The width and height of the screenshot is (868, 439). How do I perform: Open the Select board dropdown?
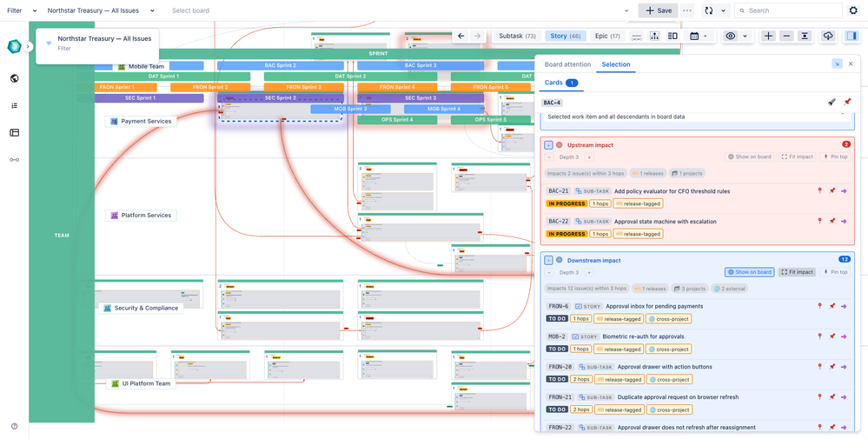(x=401, y=10)
